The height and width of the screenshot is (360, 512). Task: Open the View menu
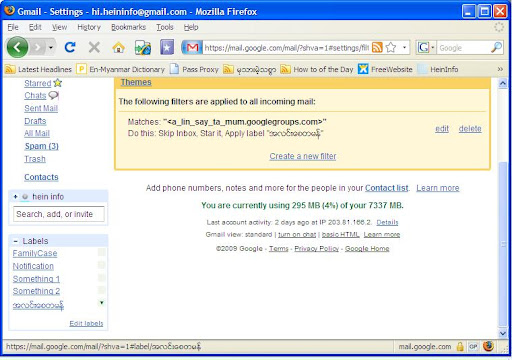(x=59, y=27)
